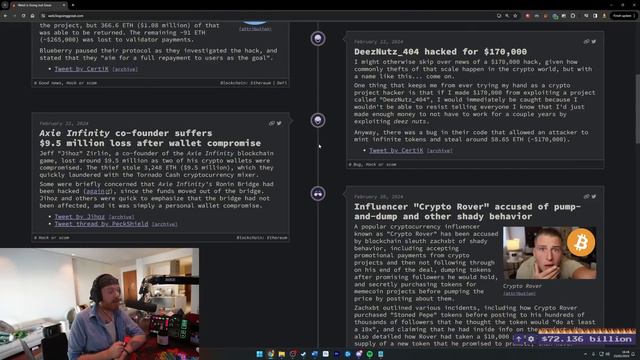640x360 pixels.
Task: Share Axie Infinity entry via Twitter icon
Action: (279, 123)
